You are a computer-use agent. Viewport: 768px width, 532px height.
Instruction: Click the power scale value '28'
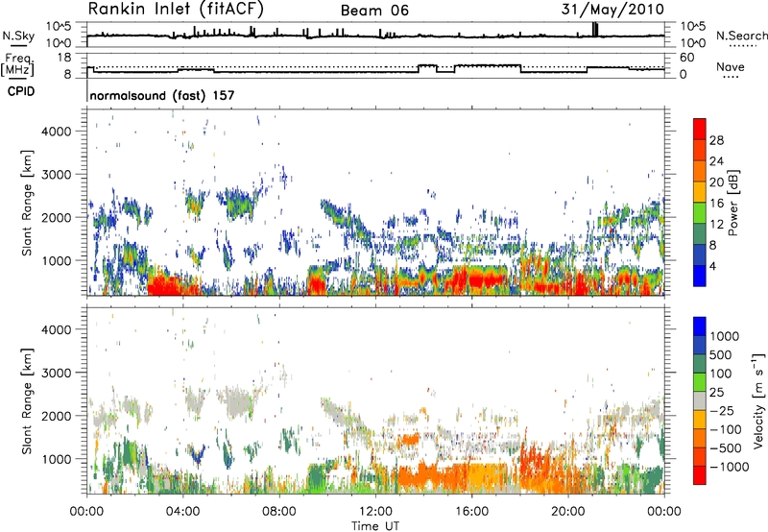(x=716, y=140)
